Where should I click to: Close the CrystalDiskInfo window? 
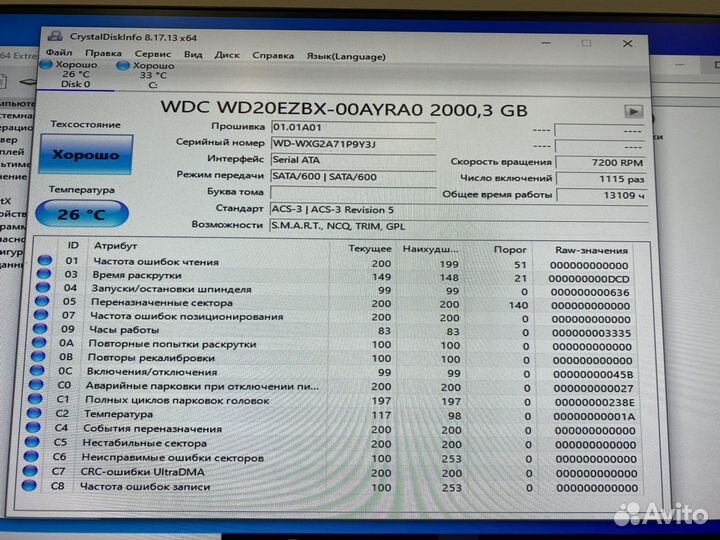[627, 44]
